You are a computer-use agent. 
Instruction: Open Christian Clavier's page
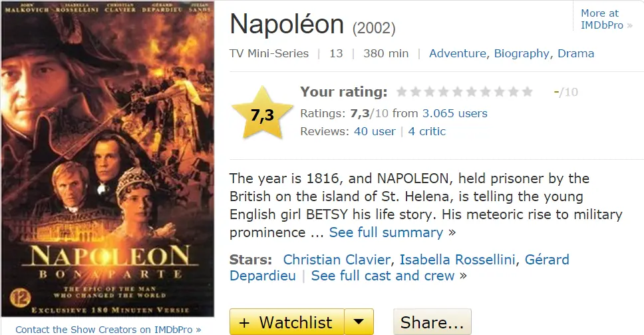(336, 259)
